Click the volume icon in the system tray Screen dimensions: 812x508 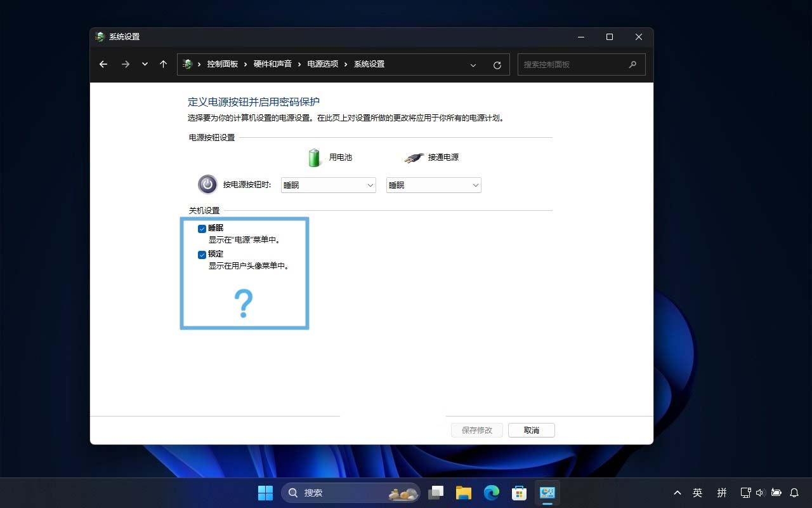(x=761, y=493)
